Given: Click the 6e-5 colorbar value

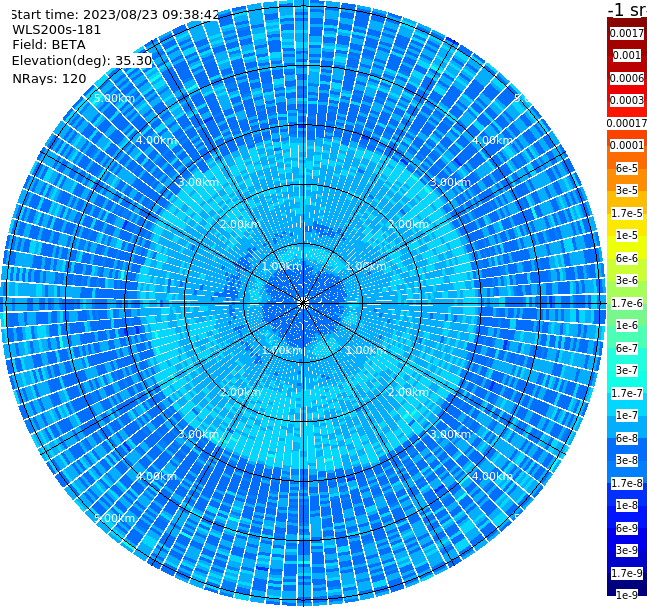Looking at the screenshot, I should click(x=627, y=168).
